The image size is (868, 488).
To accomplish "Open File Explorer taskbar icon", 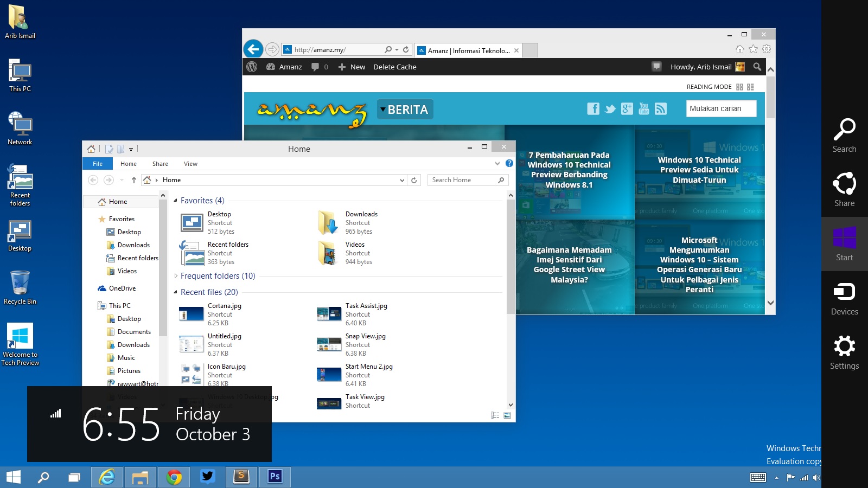I will (x=141, y=477).
